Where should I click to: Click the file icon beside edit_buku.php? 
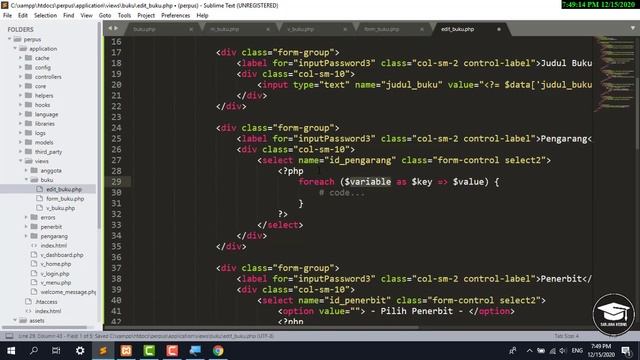tap(40, 189)
